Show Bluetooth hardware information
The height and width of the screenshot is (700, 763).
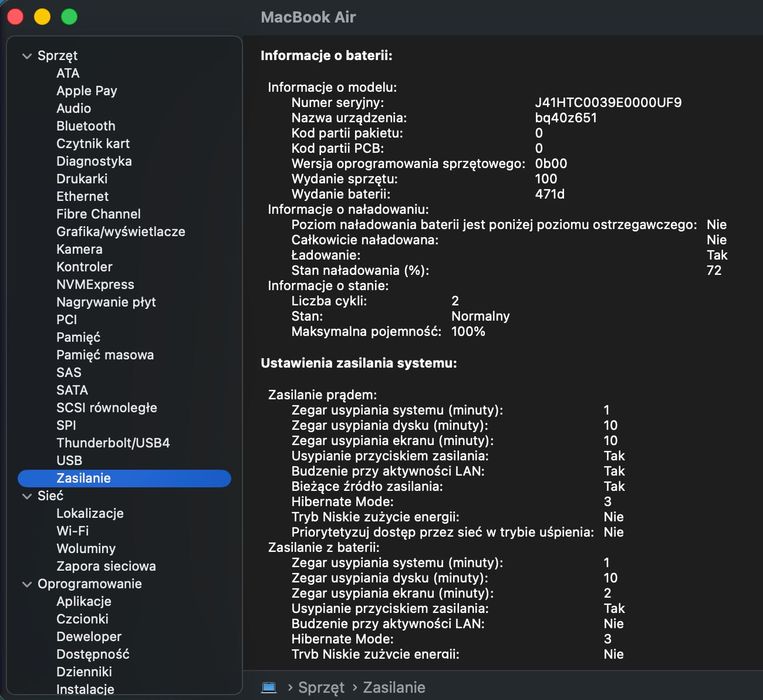tap(86, 126)
